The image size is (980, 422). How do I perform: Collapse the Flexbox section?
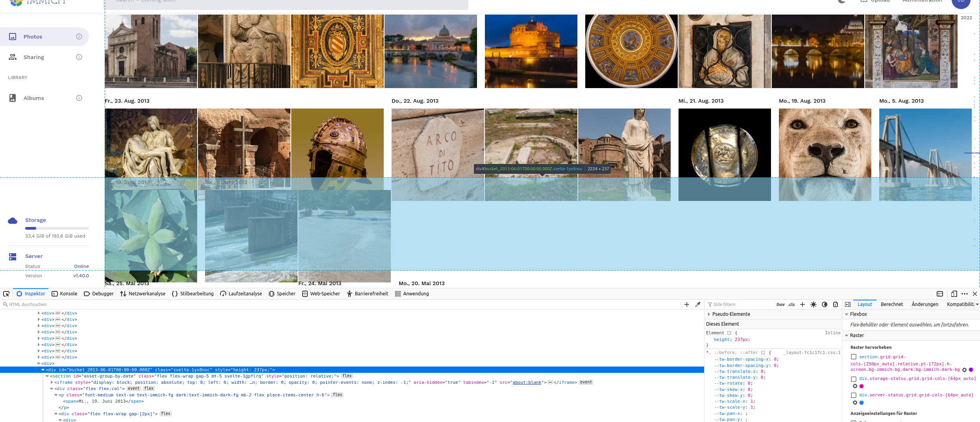click(847, 314)
